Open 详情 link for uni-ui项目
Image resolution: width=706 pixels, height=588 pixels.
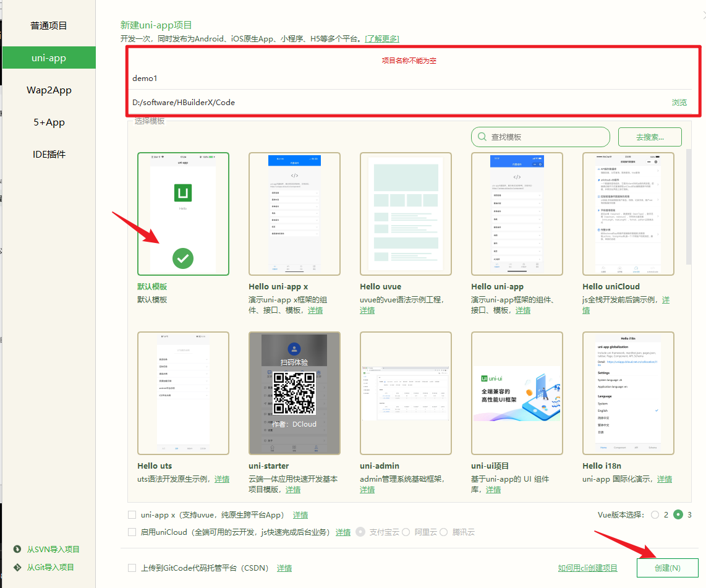pos(493,490)
